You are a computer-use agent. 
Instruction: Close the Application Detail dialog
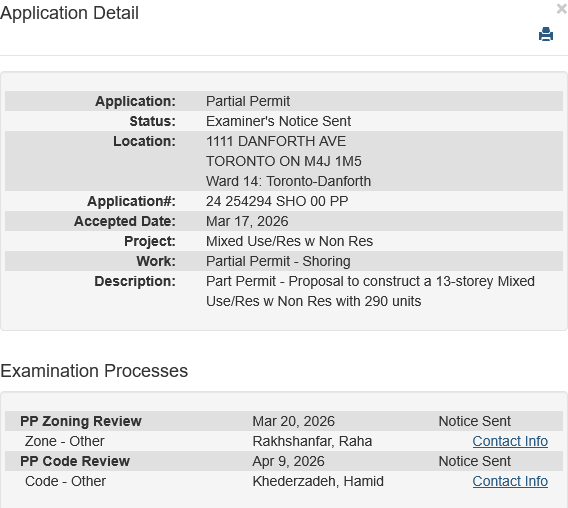(562, 9)
